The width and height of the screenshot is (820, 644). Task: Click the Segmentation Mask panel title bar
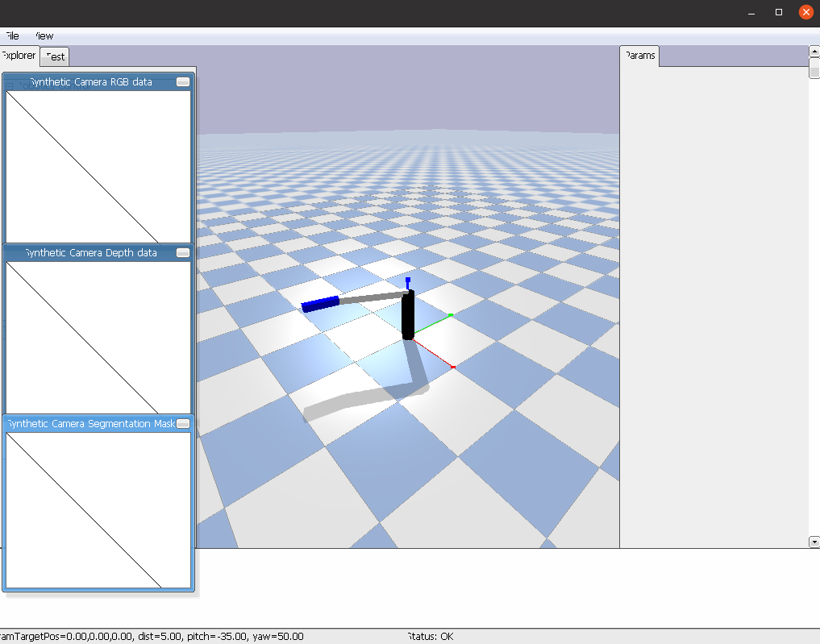pos(89,423)
